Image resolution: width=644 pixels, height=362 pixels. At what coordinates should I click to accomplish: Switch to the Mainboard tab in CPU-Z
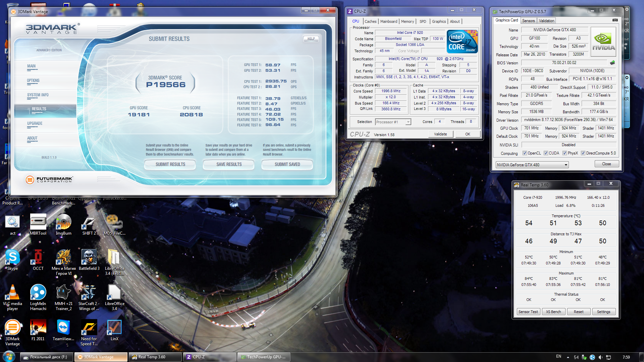[388, 21]
